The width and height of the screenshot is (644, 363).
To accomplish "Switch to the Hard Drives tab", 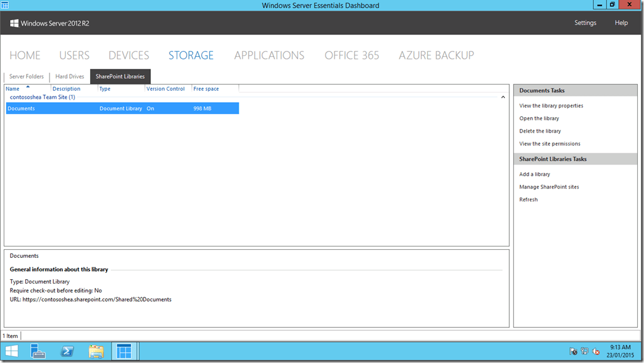I will [x=69, y=76].
